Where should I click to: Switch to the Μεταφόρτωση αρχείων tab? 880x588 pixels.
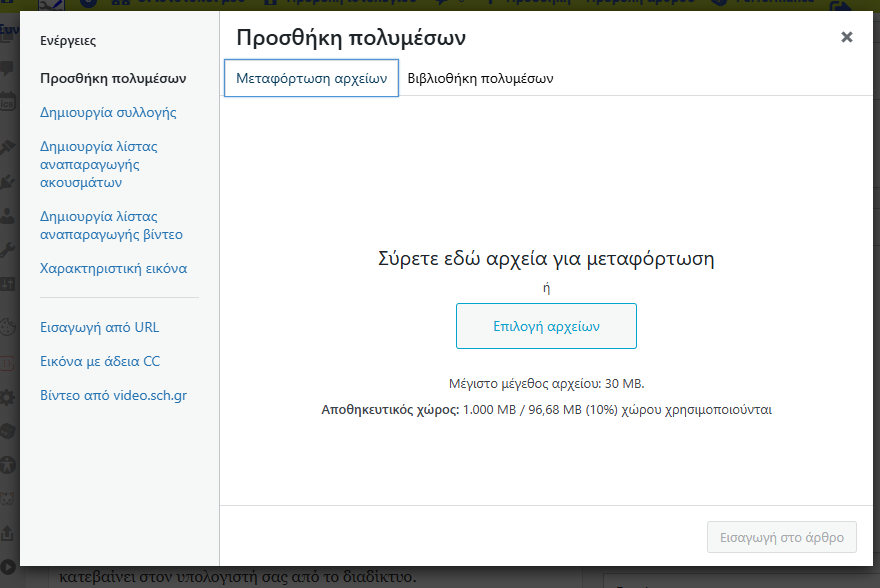click(311, 78)
